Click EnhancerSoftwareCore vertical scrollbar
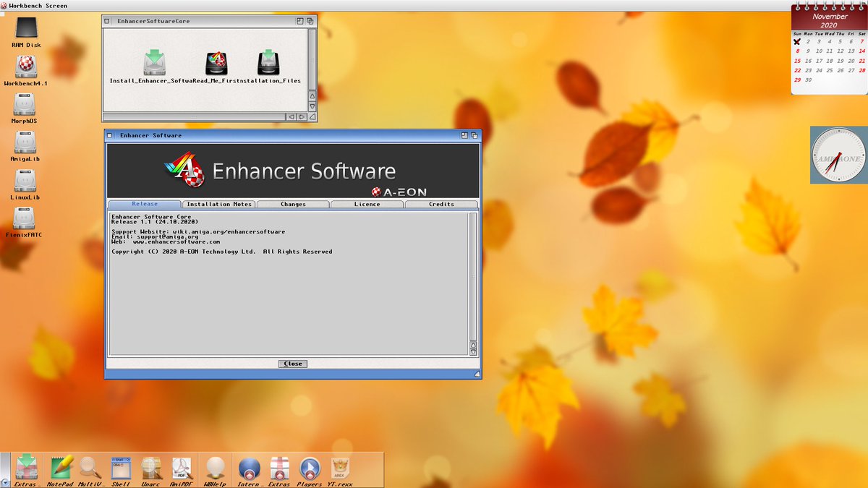Viewport: 868px width, 488px height. 312,59
